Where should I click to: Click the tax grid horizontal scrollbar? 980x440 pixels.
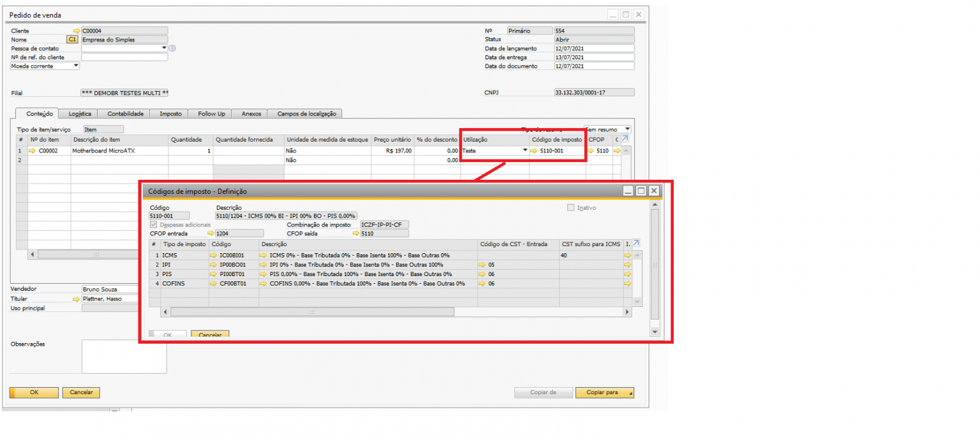click(x=313, y=312)
